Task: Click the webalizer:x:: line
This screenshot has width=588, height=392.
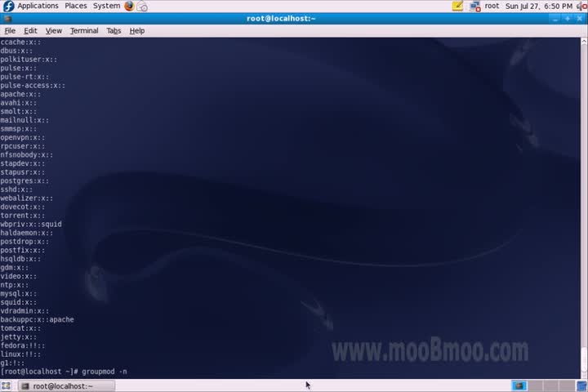Action: pyautogui.click(x=27, y=198)
